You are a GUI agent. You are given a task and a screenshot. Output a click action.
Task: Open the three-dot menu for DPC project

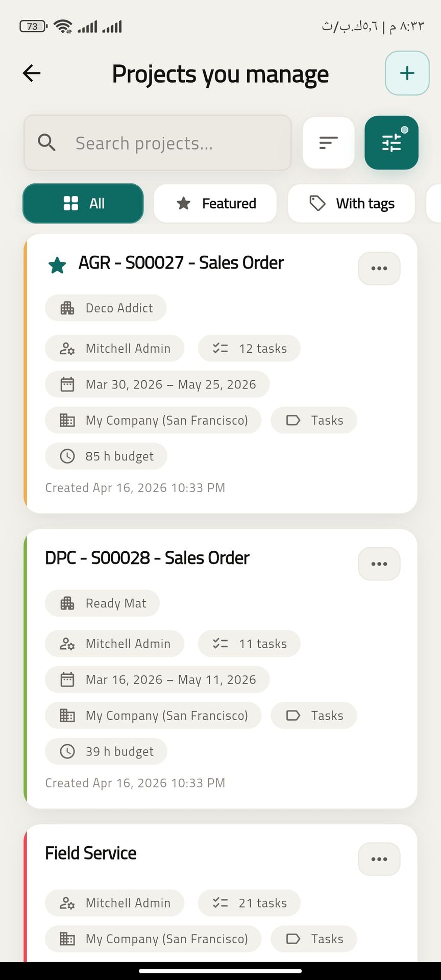click(x=379, y=564)
